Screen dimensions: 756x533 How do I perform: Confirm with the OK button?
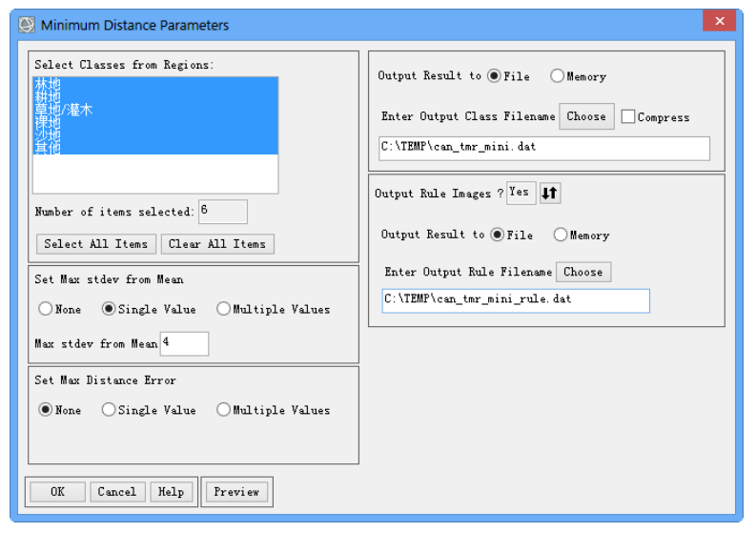58,492
